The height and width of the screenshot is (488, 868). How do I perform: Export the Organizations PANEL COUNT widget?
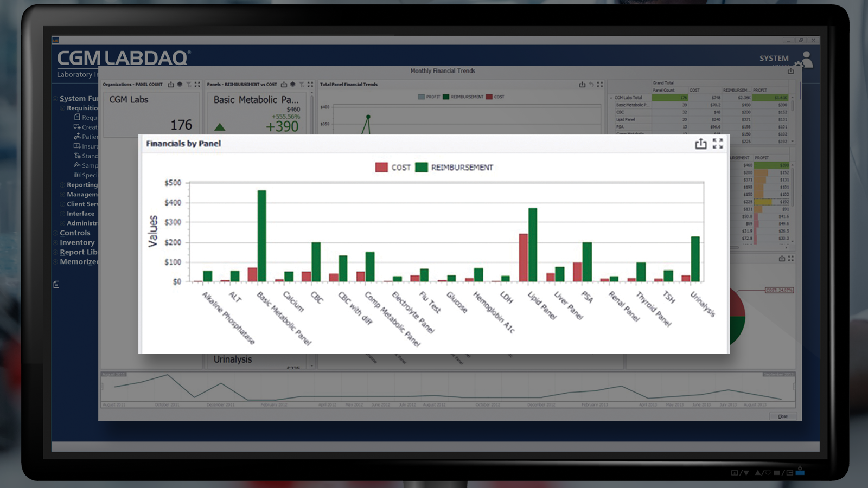[x=171, y=84]
